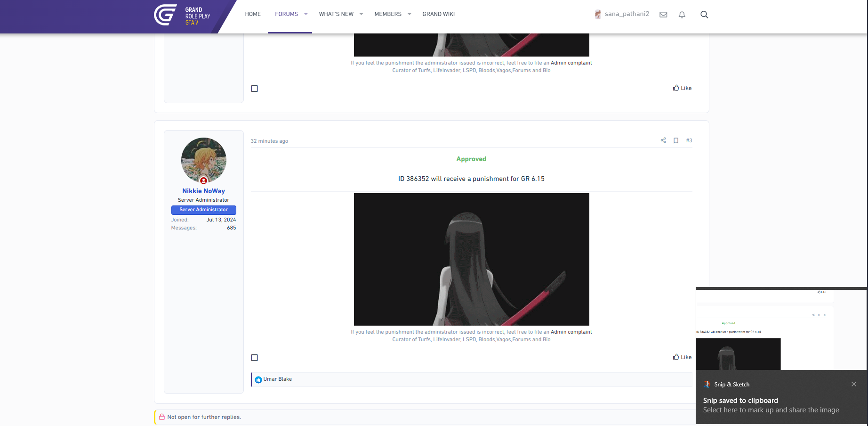Open the inbox envelope icon

click(663, 15)
